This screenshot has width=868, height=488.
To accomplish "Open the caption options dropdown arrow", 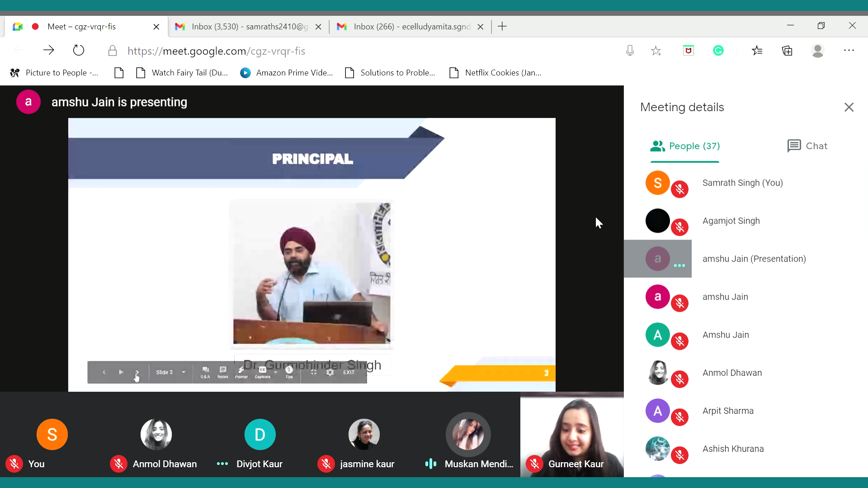I will click(276, 372).
